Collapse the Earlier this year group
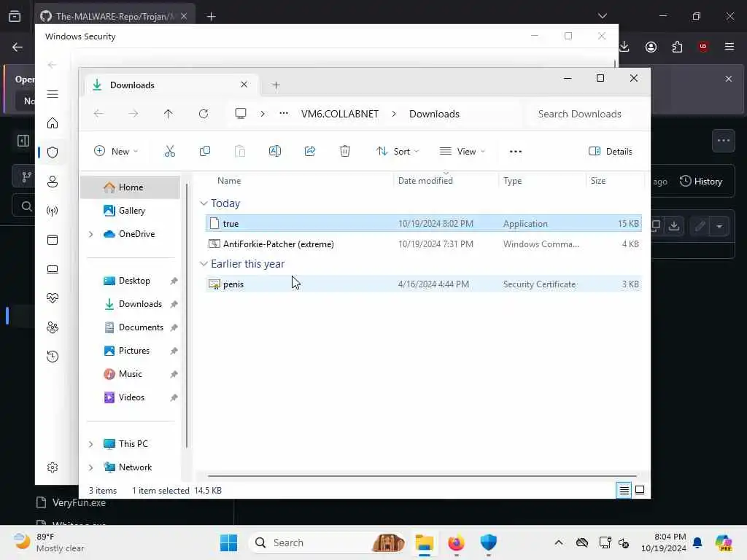Screen dimensions: 747x560 point(204,264)
